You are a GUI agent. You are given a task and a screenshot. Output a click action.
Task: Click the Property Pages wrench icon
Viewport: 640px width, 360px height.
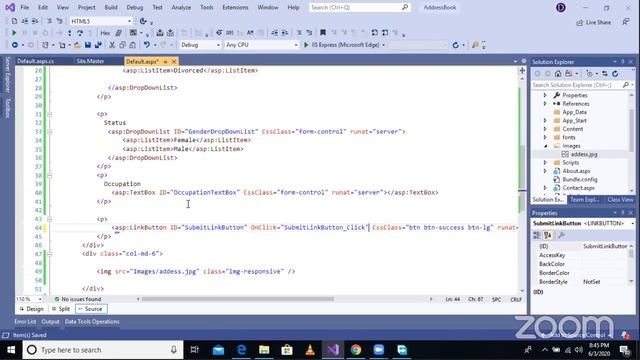pos(562,236)
